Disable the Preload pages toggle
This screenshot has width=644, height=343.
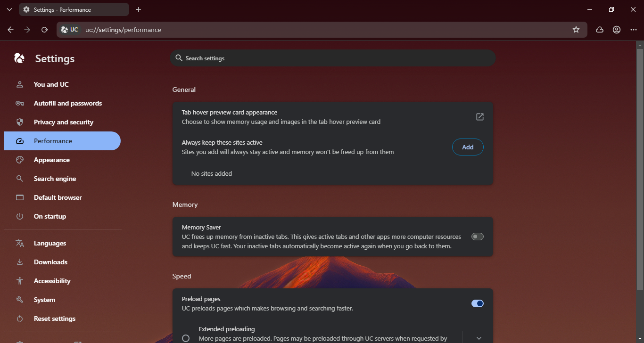tap(477, 303)
